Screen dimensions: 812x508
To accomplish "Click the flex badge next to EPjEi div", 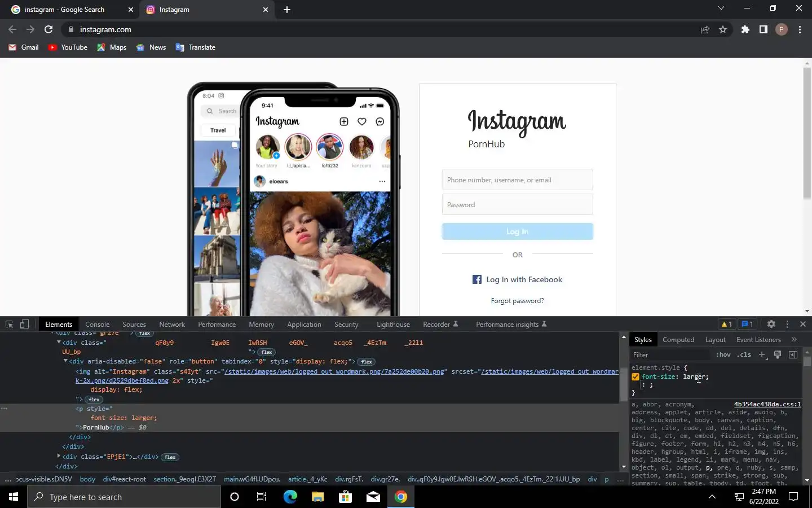I will pos(170,457).
